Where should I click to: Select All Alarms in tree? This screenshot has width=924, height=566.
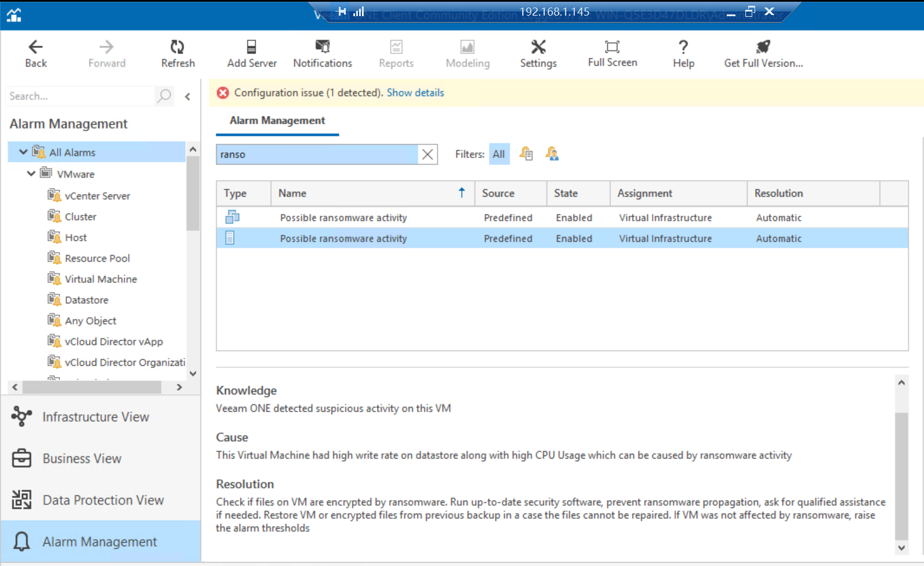[72, 152]
